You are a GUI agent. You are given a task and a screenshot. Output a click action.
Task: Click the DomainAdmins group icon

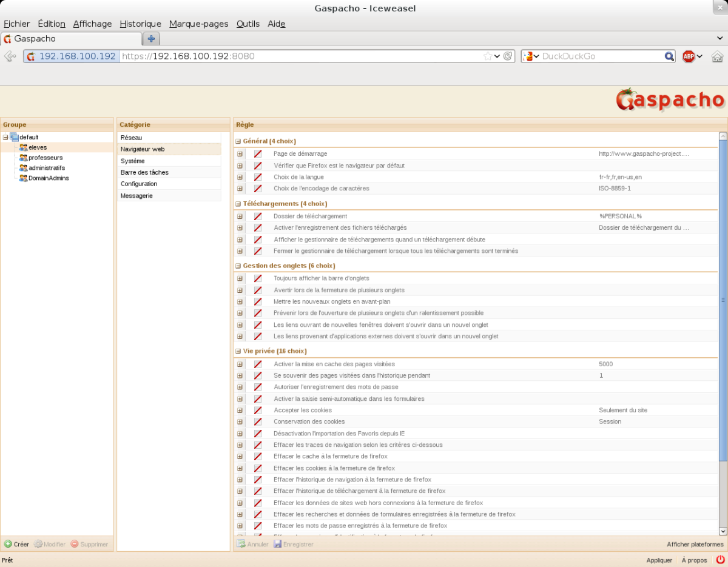(24, 178)
